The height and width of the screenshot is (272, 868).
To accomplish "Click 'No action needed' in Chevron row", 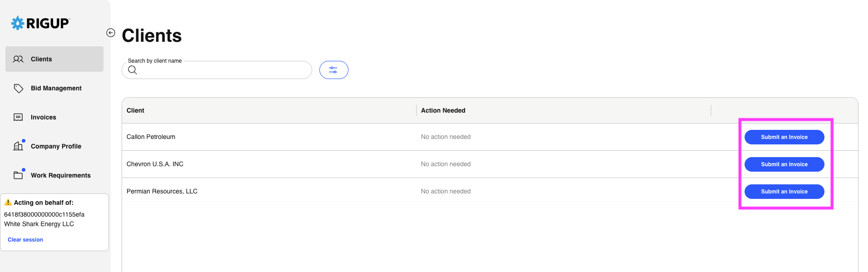I will pyautogui.click(x=446, y=164).
